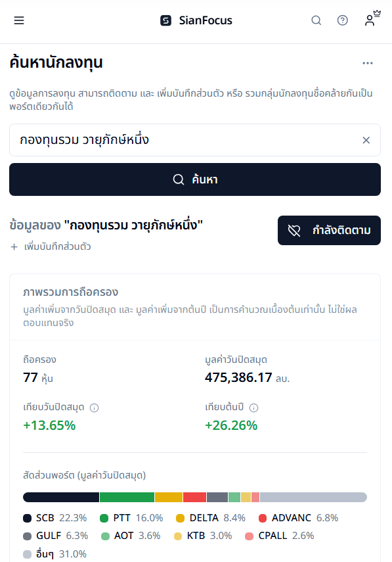Open the user profile crown icon
Viewport: 392px width, 562px height.
pos(372,18)
